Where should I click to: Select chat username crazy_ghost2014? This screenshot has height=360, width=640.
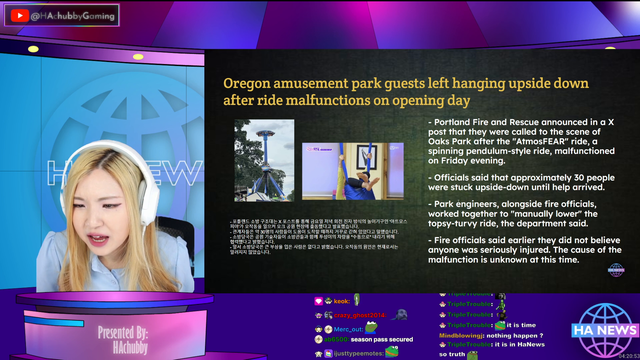click(360, 315)
